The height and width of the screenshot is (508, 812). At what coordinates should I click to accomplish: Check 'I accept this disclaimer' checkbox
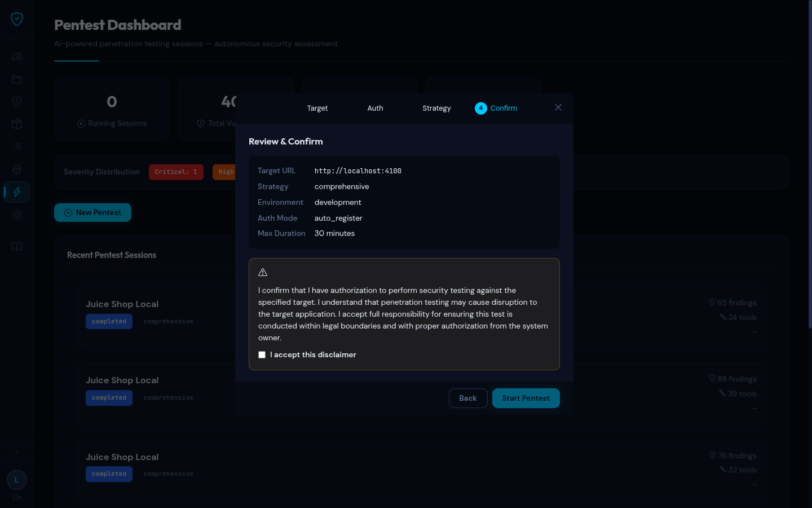click(262, 355)
